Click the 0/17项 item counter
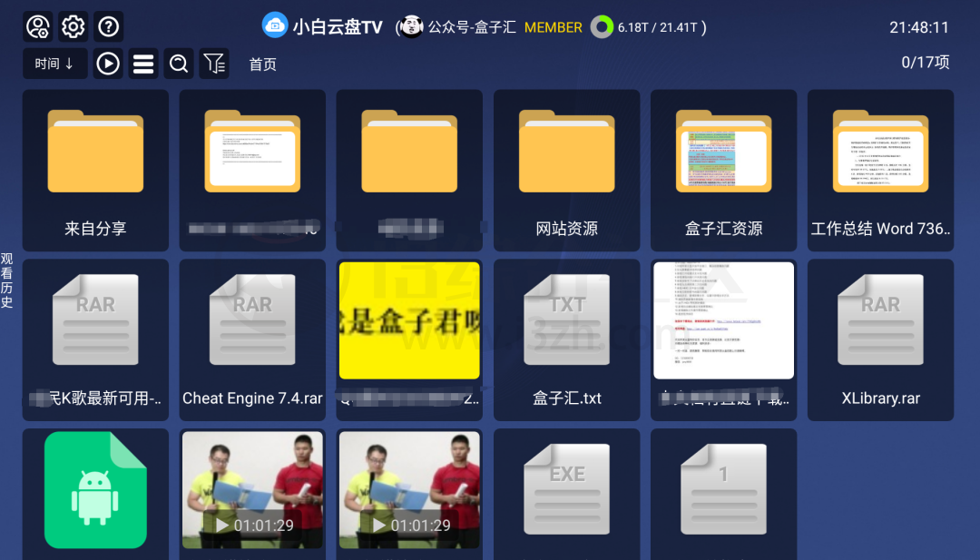This screenshot has height=560, width=980. coord(925,63)
